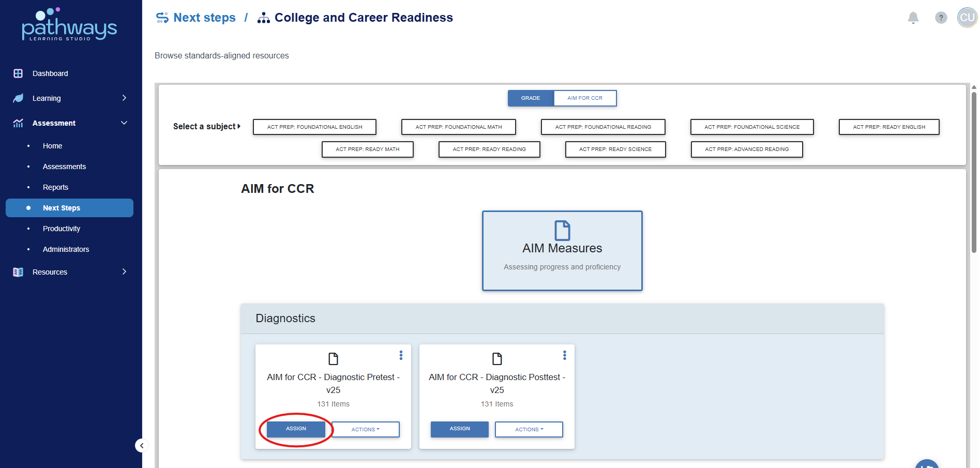Viewport: 980px width, 468px height.
Task: Click the Diagnostic Pretest document icon
Action: pos(334,358)
